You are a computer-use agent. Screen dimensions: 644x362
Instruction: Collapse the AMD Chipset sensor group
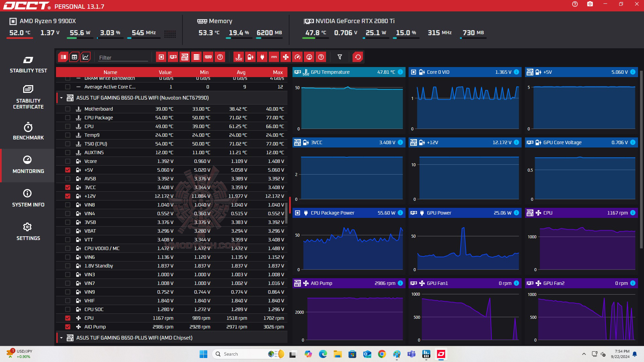click(x=61, y=338)
